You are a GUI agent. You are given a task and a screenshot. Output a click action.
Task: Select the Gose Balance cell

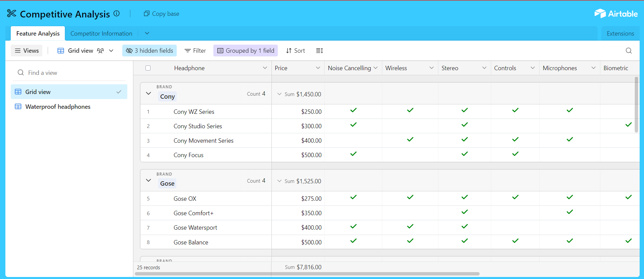point(206,242)
